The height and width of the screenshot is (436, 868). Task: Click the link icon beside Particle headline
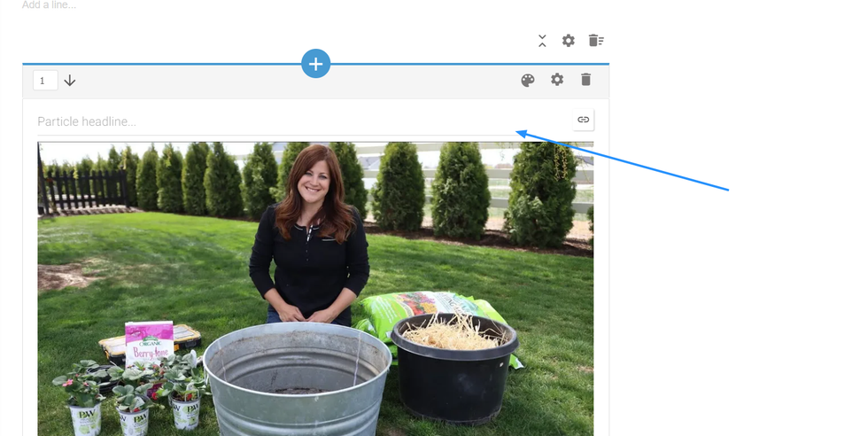tap(583, 120)
